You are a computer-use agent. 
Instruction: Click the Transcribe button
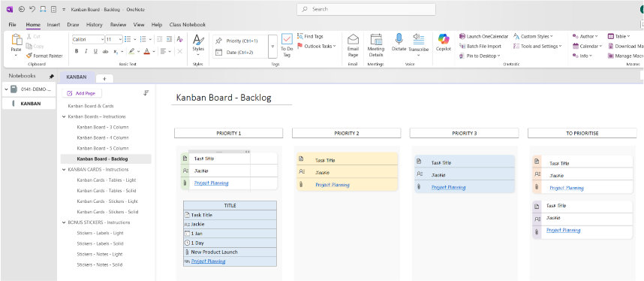pyautogui.click(x=418, y=44)
